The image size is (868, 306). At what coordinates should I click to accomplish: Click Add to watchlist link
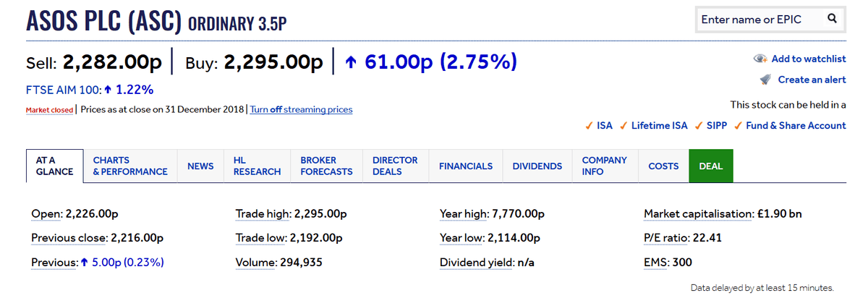[x=808, y=59]
